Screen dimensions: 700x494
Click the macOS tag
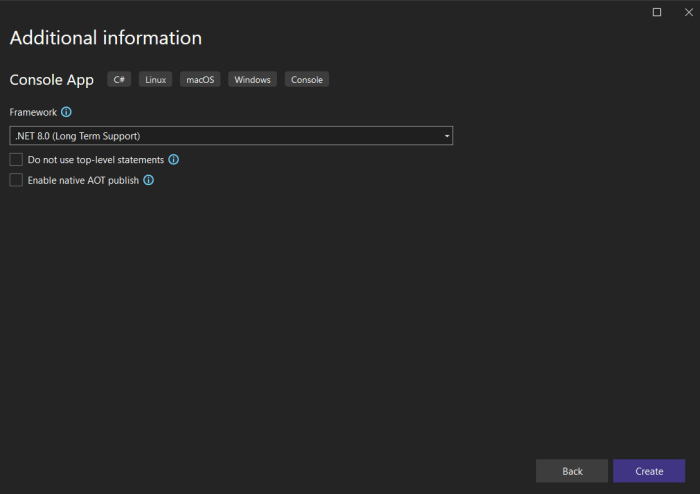tap(200, 79)
